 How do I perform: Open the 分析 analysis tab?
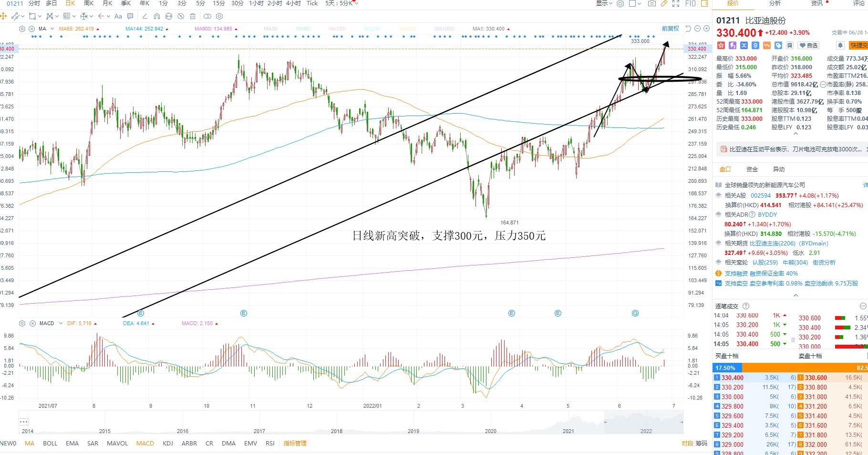pos(775,3)
